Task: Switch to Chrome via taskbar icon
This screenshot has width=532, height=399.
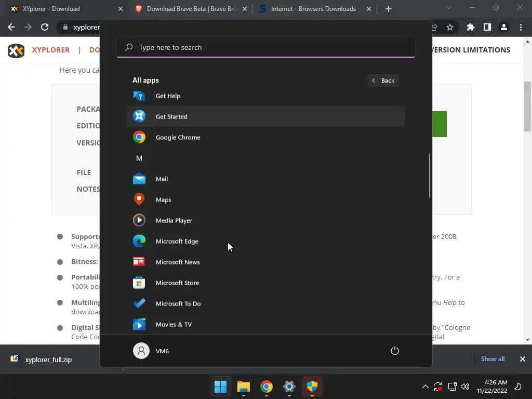Action: tap(267, 387)
